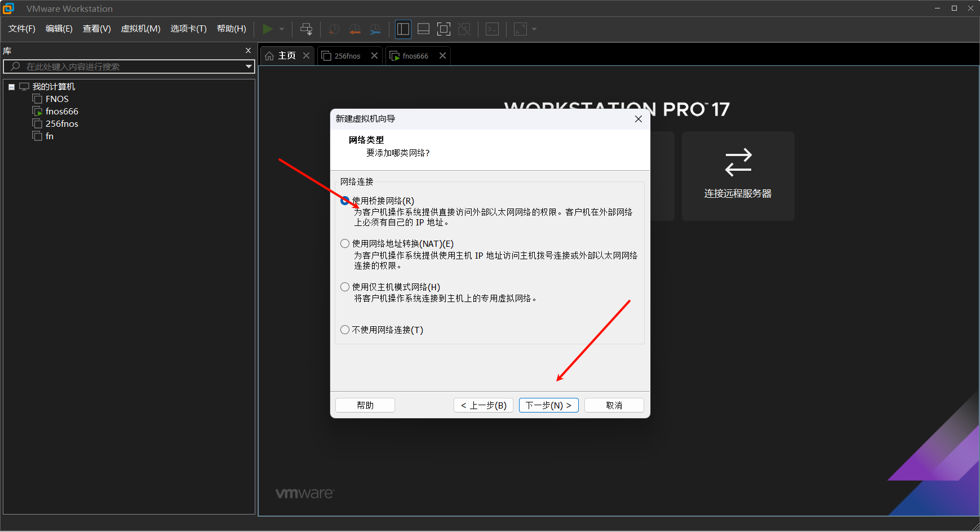The height and width of the screenshot is (532, 980).
Task: Click the computer icon beside 我的计算机
Action: pos(24,86)
